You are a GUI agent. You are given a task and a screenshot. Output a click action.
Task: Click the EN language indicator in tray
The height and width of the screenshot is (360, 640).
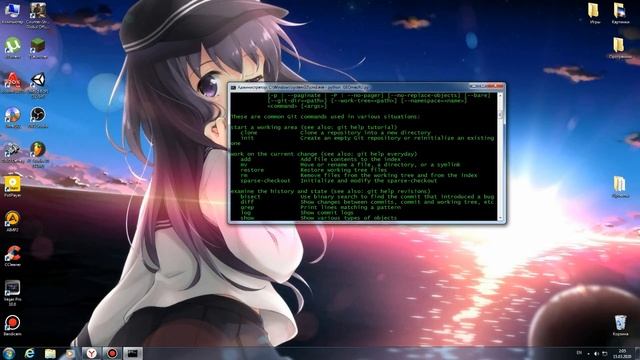pos(579,353)
